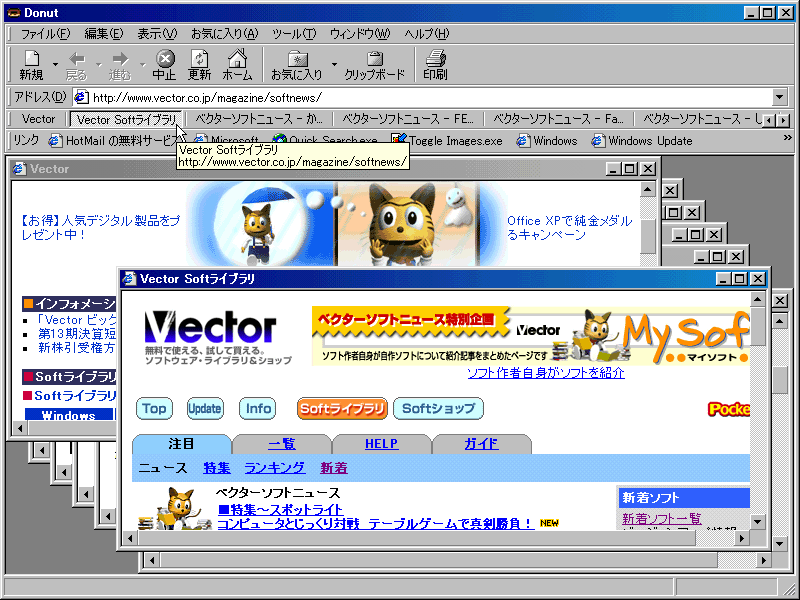The height and width of the screenshot is (600, 800).
Task: Open the ファイル(F) menu
Action: [45, 34]
